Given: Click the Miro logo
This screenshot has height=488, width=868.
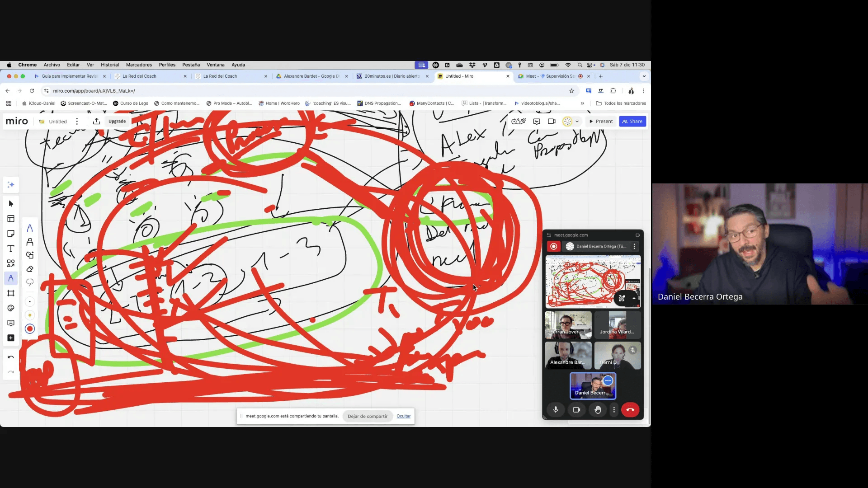Looking at the screenshot, I should (17, 122).
